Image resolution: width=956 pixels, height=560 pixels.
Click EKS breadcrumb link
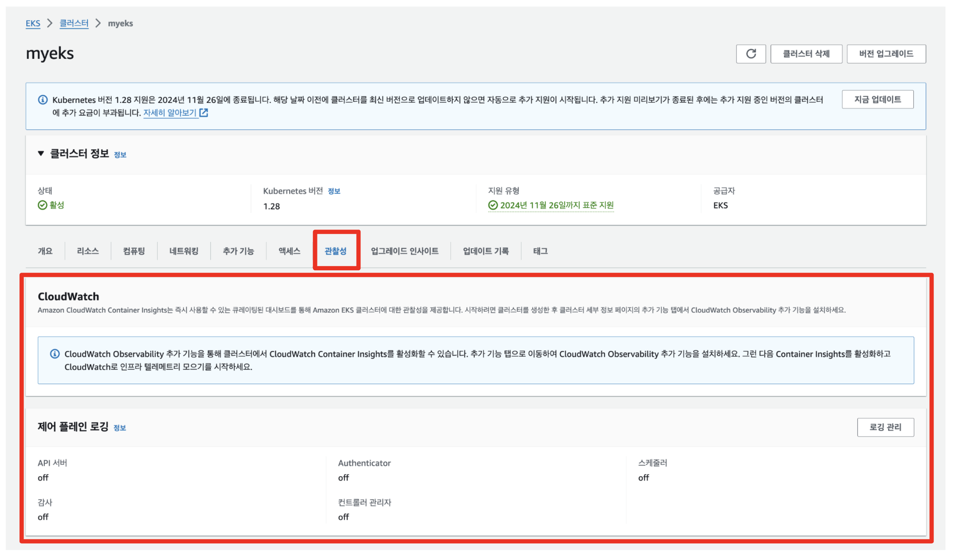[x=33, y=23]
